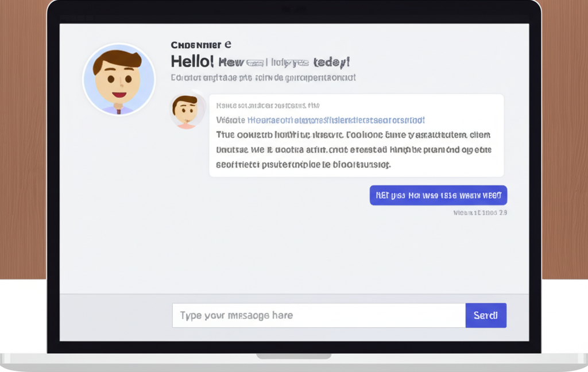
Task: Click the message paragraph line starting with "Tue"
Action: tap(353, 135)
